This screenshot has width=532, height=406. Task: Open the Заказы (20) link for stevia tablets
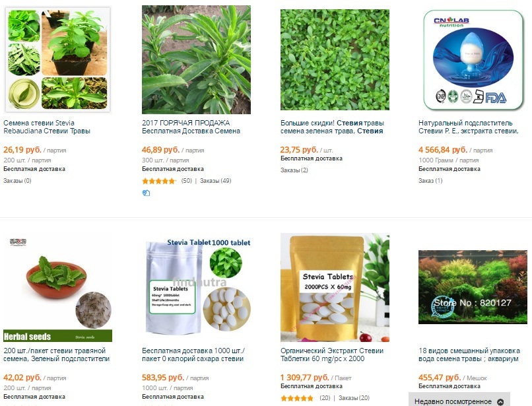354,398
